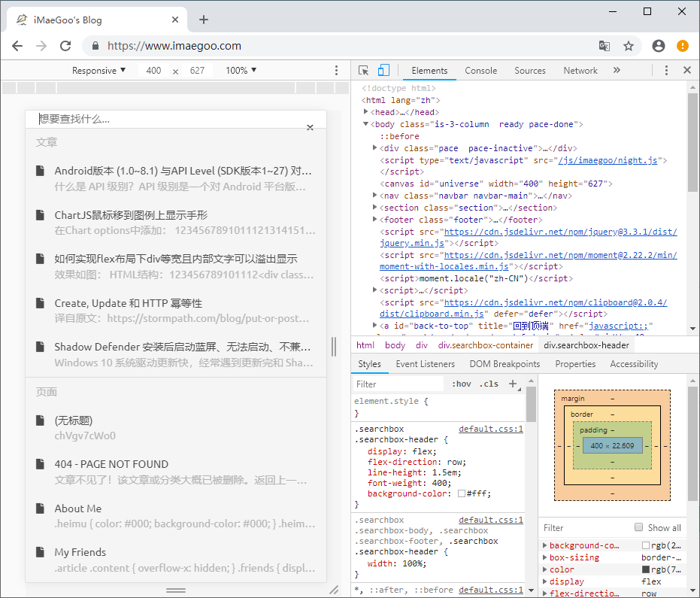Open the DevTools three-dot customization menu
Screen dimensions: 700x598
click(666, 69)
